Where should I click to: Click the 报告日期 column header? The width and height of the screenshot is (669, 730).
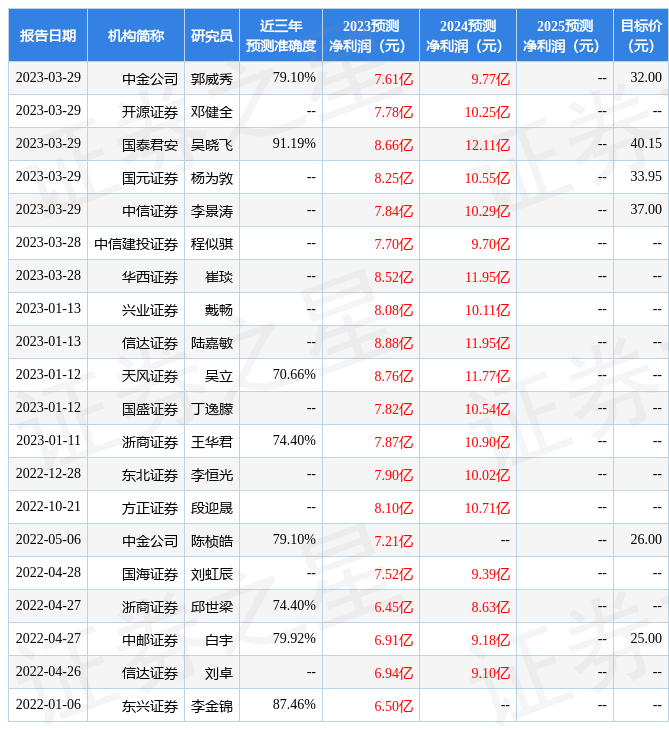click(x=48, y=35)
